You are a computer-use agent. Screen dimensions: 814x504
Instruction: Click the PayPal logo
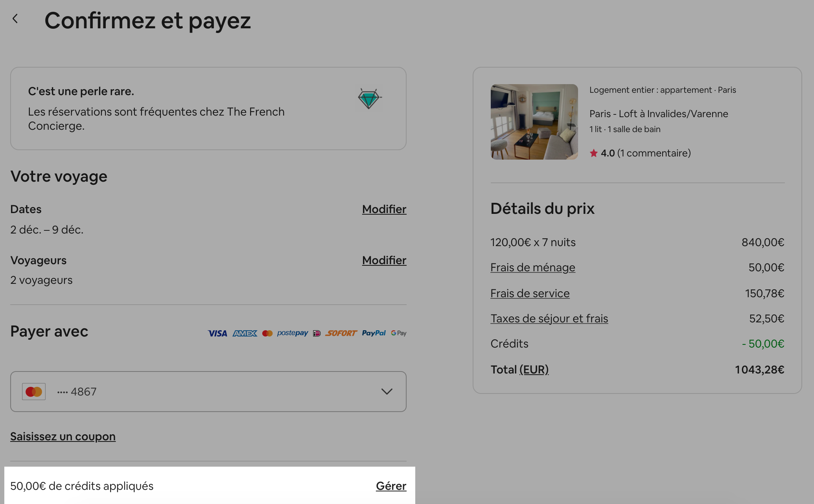[374, 333]
